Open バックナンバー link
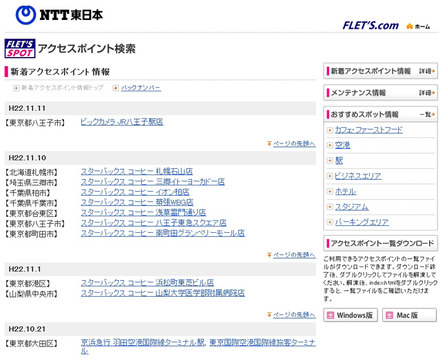 [x=141, y=88]
